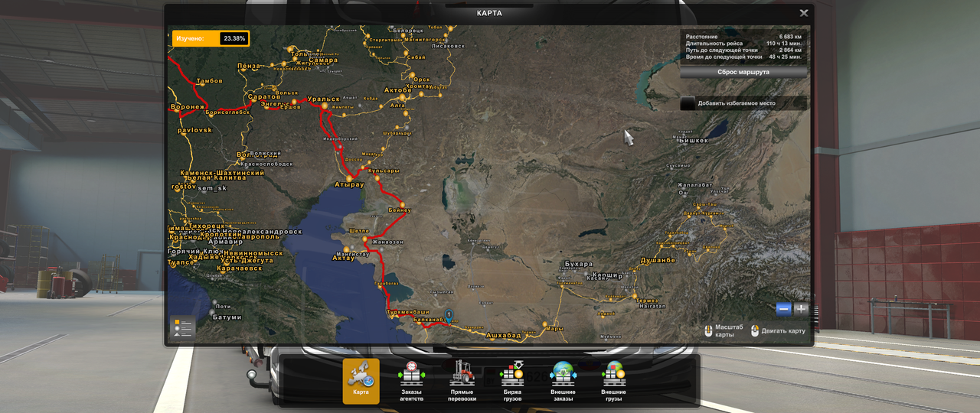980x413 pixels.
Task: Select the city Термез on map
Action: (646, 300)
